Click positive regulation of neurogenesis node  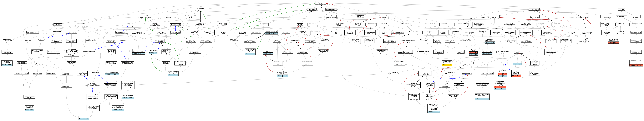point(173,73)
